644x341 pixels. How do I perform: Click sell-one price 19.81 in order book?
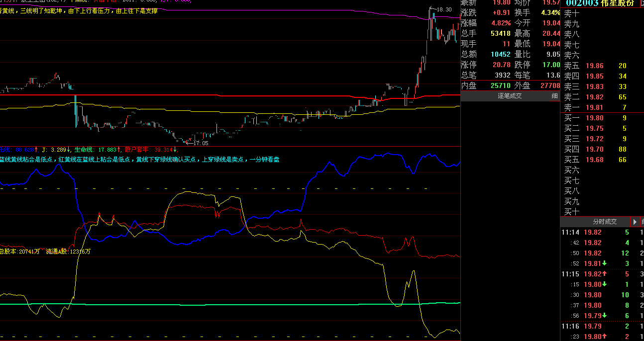(594, 107)
